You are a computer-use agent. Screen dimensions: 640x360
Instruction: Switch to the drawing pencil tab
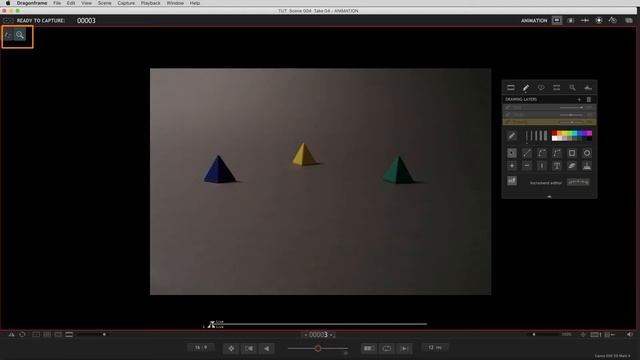(x=526, y=88)
